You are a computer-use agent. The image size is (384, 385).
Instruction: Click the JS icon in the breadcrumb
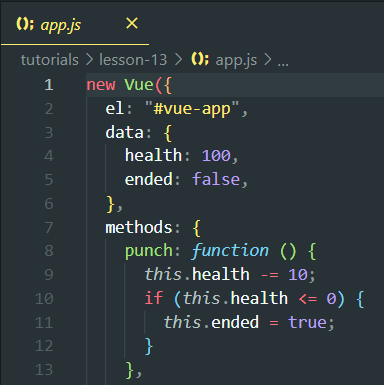pyautogui.click(x=200, y=60)
